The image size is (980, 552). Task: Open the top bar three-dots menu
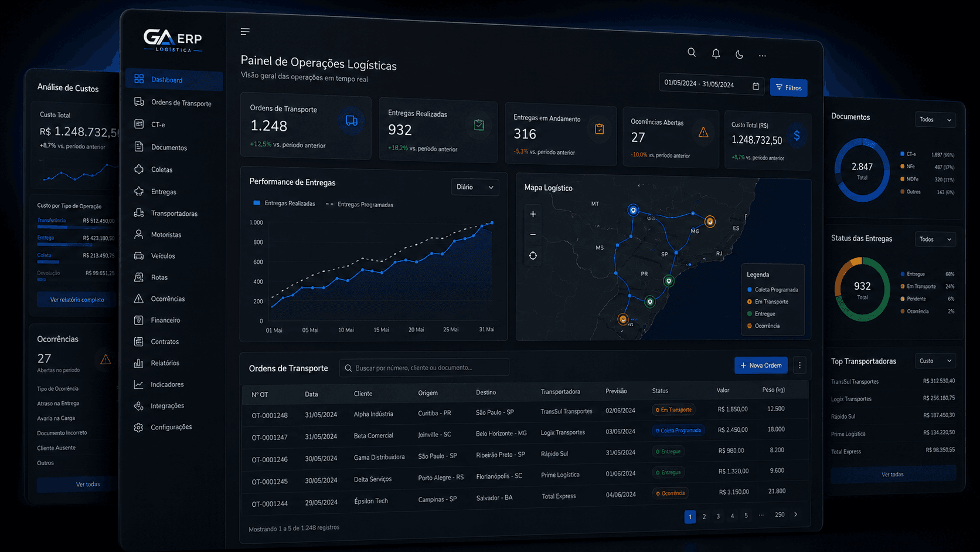762,56
